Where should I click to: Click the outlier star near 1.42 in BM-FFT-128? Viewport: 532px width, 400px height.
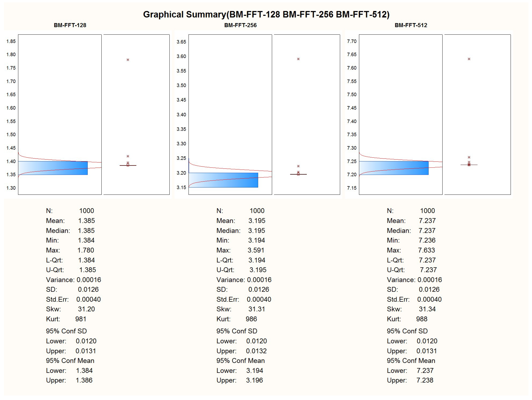pos(128,156)
